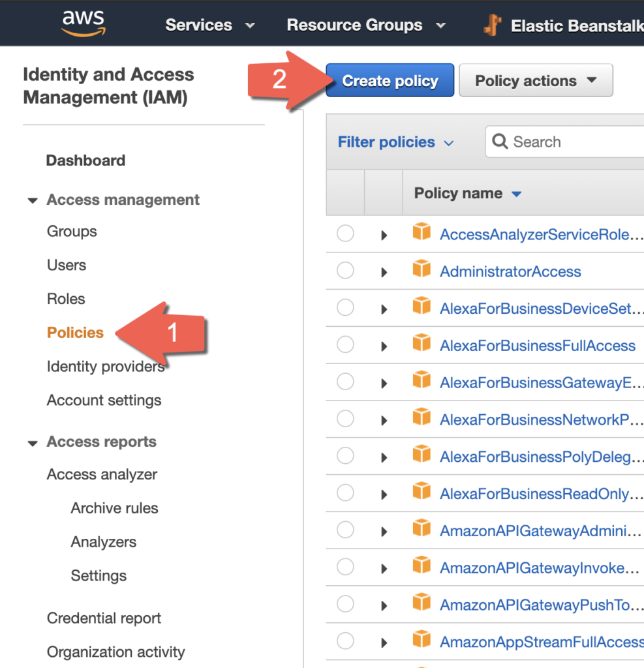The image size is (644, 668).
Task: Open the Services menu
Action: click(209, 25)
